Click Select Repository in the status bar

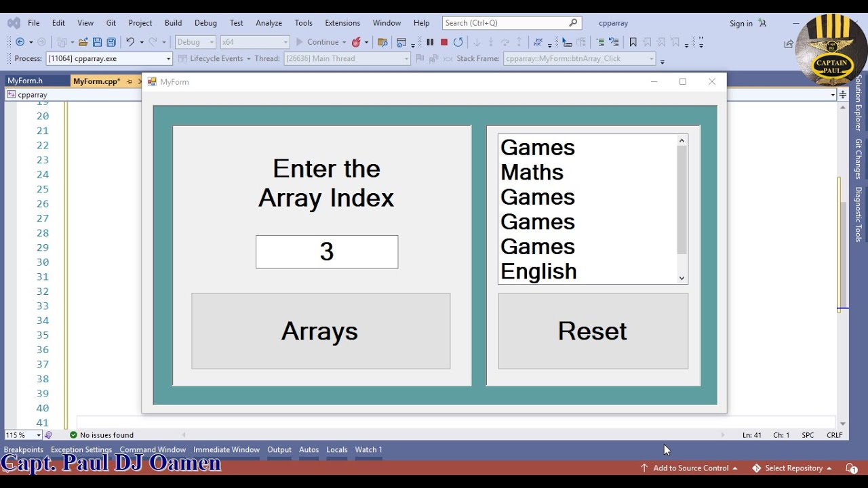click(x=793, y=468)
